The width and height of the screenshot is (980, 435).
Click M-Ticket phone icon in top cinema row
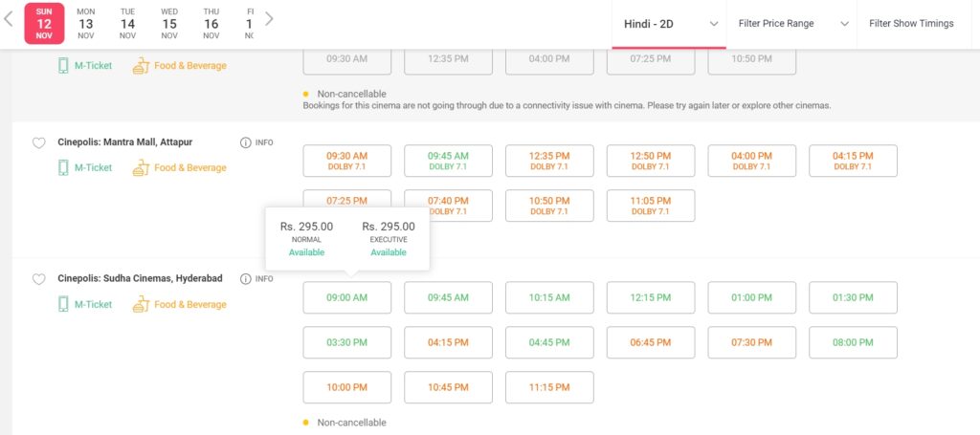63,66
